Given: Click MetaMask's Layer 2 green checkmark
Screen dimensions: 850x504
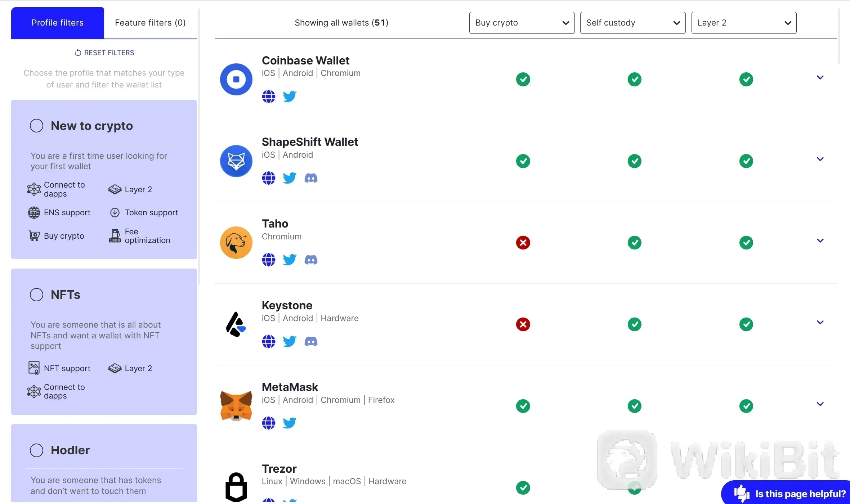Looking at the screenshot, I should (746, 406).
